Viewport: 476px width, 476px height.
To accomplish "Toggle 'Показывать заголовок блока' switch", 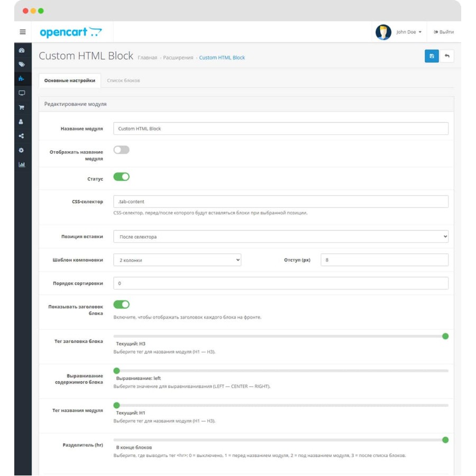I will coord(122,305).
